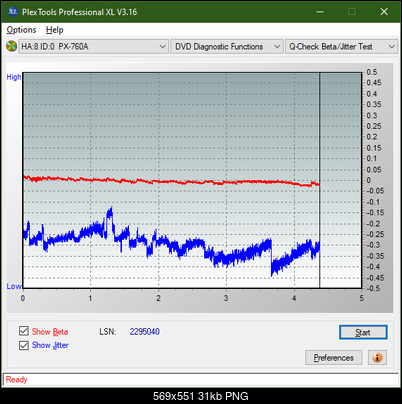This screenshot has height=404, width=402.
Task: Open the Options menu
Action: tap(21, 30)
